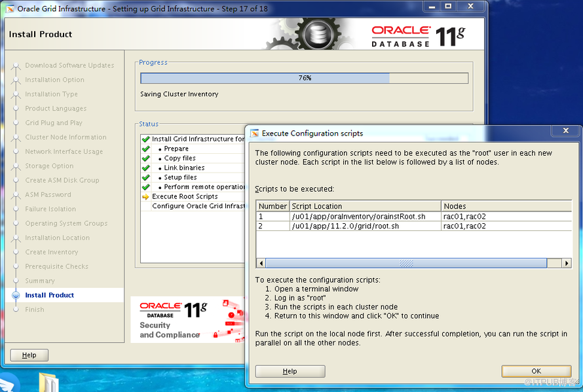Click the 76% installation progress bar

(304, 78)
